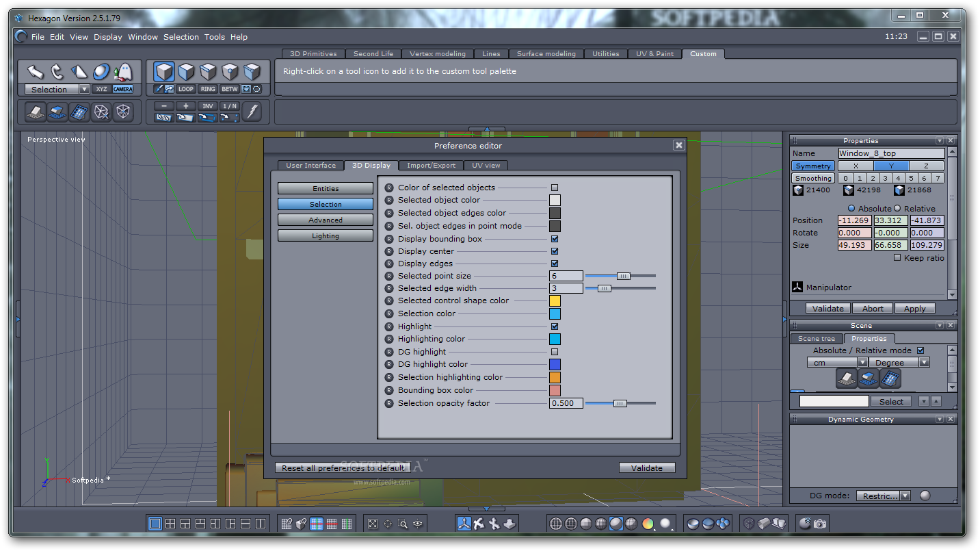This screenshot has height=551, width=980.
Task: Toggle Absolute / Relative mode checkbox
Action: click(921, 350)
